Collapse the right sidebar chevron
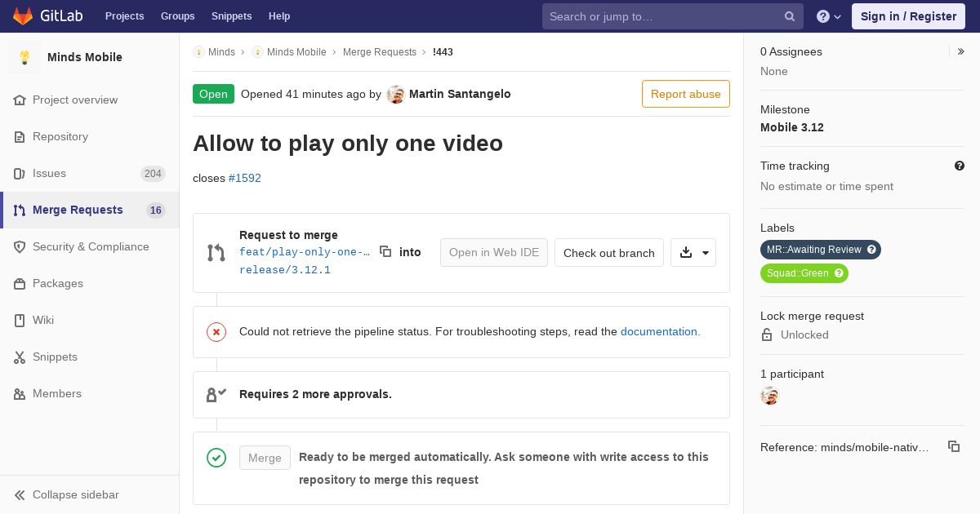 pyautogui.click(x=961, y=51)
